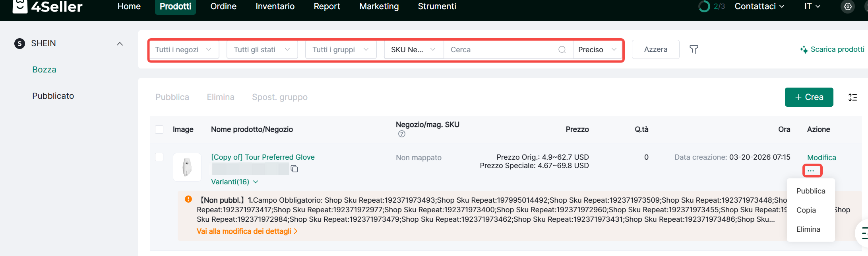
Task: Click the Cerca search input field
Action: (501, 50)
